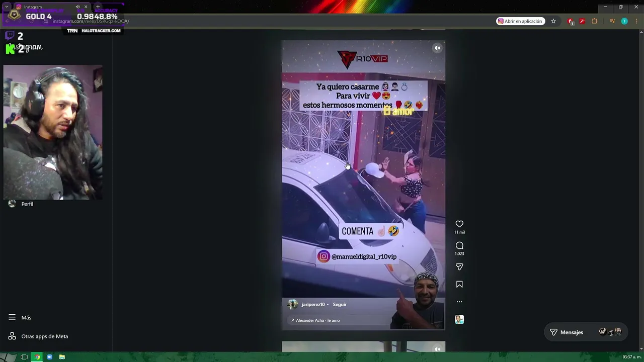Viewport: 644px width, 362px height.
Task: Click the page's vertical scrollbar down arrow
Action: 641,349
